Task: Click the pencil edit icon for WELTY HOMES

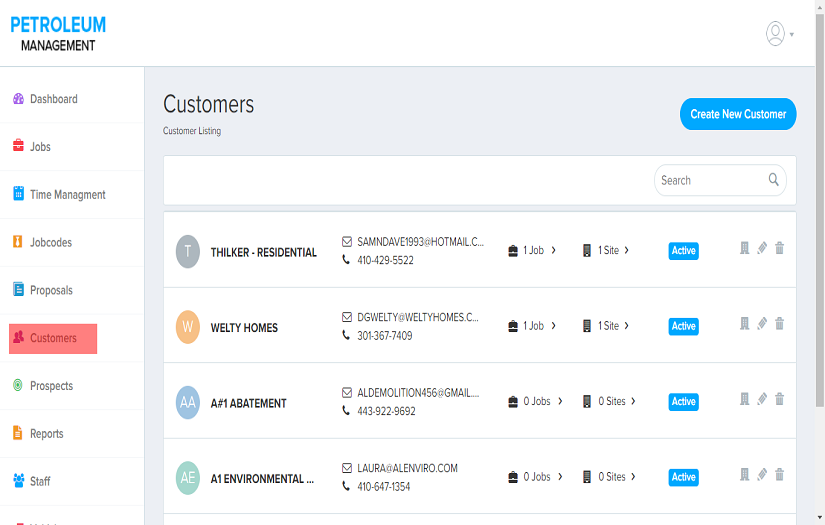Action: [x=762, y=324]
